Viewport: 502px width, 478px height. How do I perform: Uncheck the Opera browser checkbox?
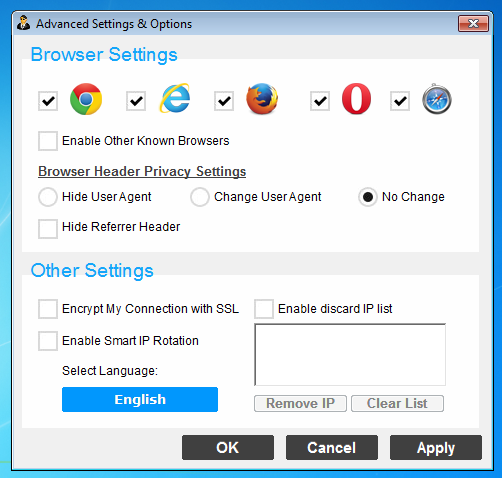pyautogui.click(x=320, y=101)
